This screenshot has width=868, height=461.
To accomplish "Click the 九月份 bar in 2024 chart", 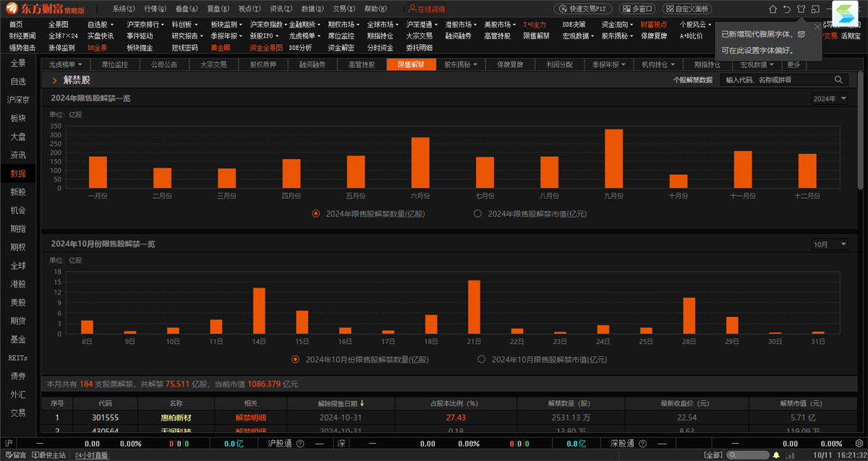I will (613, 158).
